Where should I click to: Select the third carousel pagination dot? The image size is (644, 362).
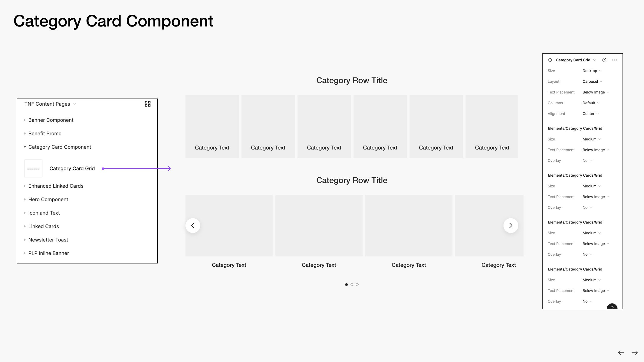357,285
